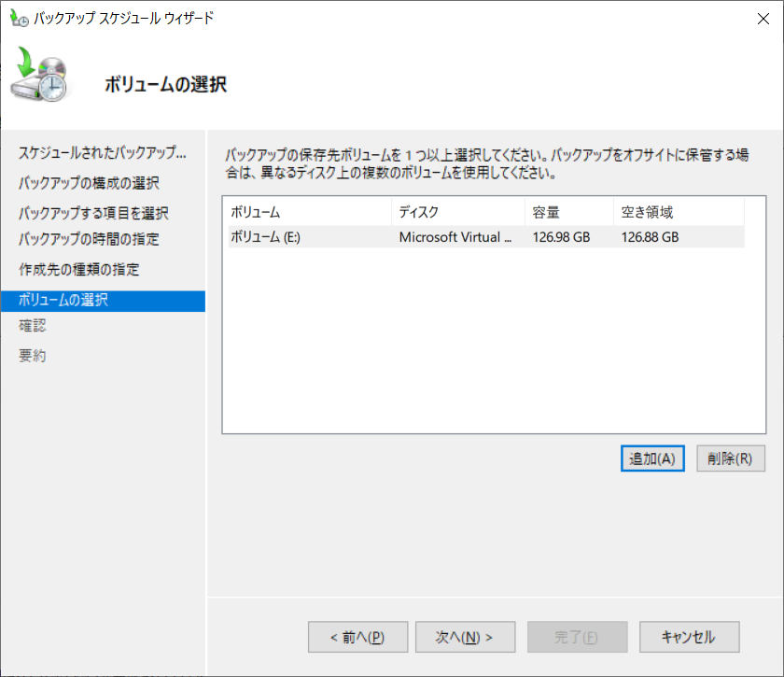Open the バックアップの構成の選択 step
The image size is (784, 677).
97,183
